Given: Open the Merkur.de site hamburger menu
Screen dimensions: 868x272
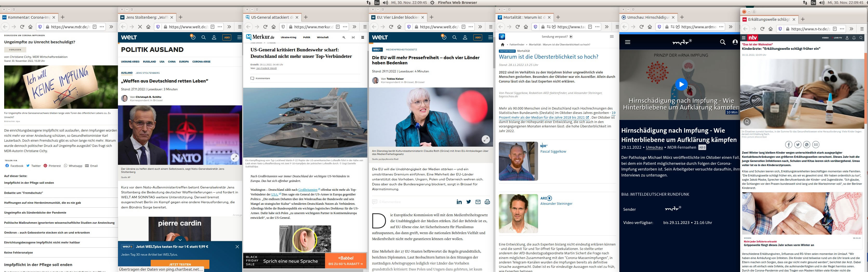Looking at the screenshot, I should (363, 37).
